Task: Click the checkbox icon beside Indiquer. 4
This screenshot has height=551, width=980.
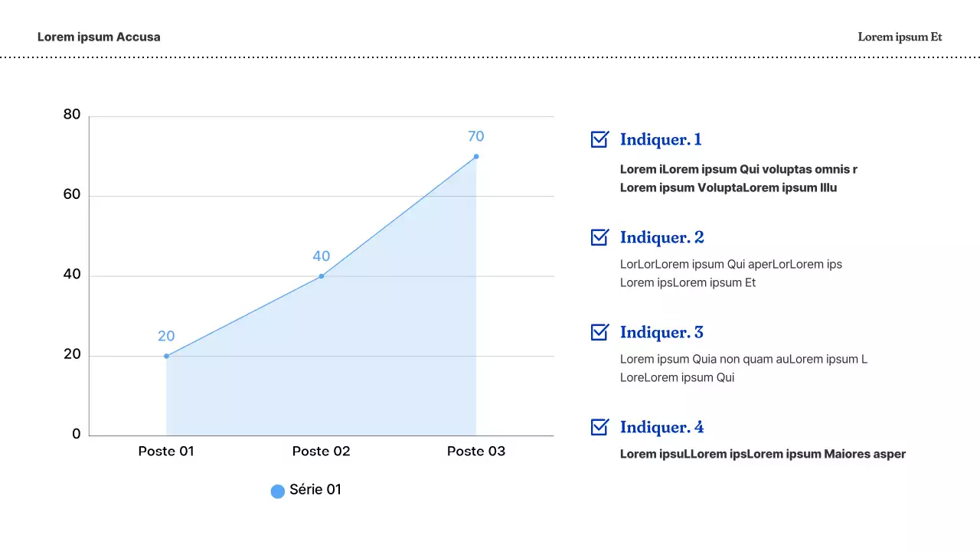Action: [599, 427]
